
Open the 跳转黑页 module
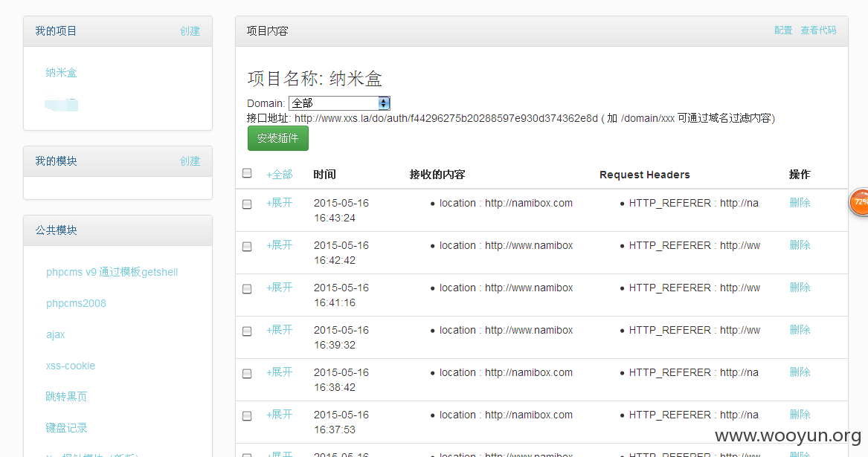(66, 397)
